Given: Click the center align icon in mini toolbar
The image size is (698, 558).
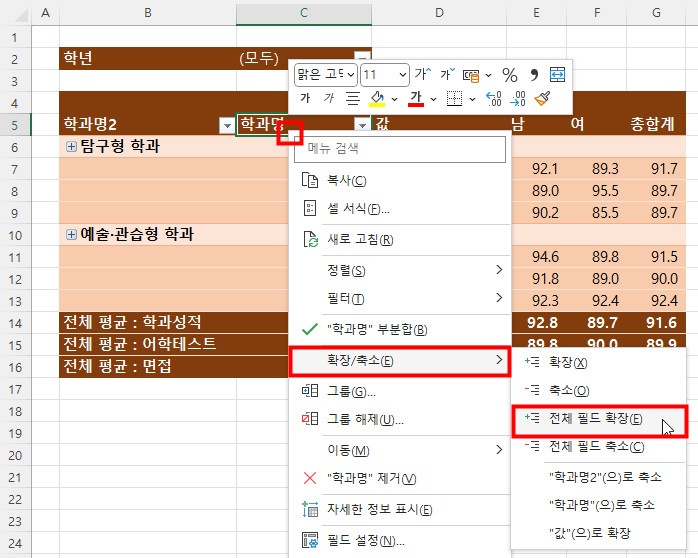Looking at the screenshot, I should [352, 99].
